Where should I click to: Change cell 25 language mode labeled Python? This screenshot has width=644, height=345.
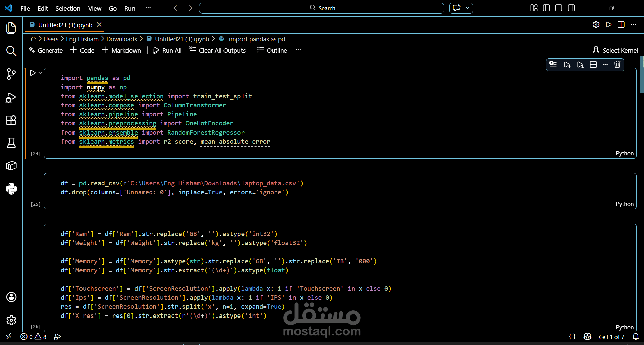tap(625, 204)
